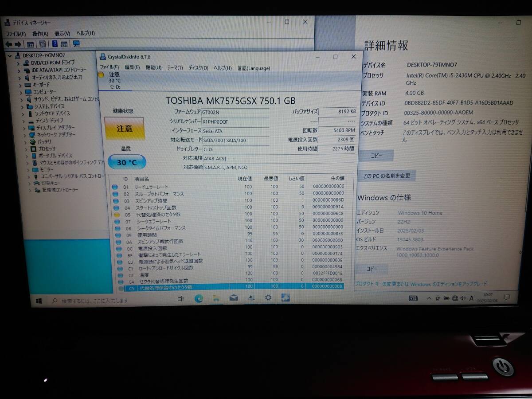
Task: Click the yellow indicator on SMART row 05
Action: click(x=116, y=215)
